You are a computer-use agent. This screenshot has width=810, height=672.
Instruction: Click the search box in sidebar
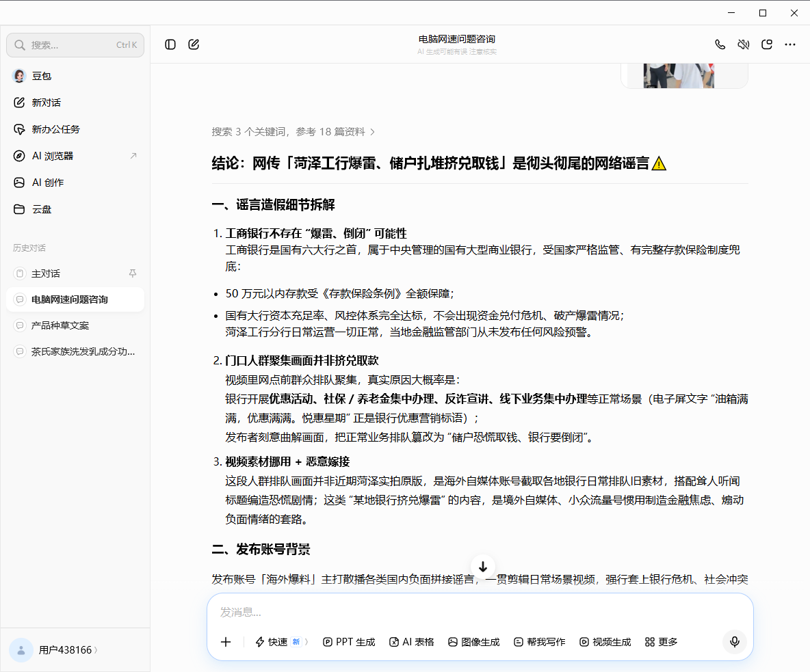[75, 45]
